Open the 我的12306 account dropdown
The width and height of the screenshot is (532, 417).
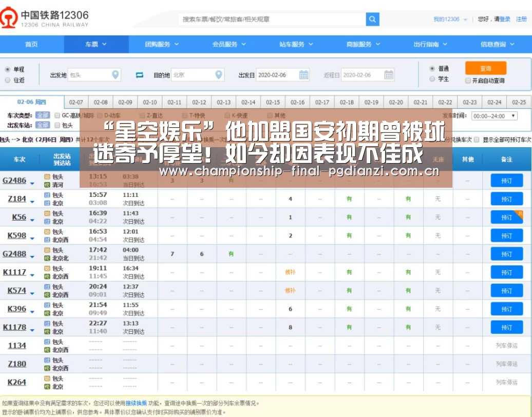[450, 19]
